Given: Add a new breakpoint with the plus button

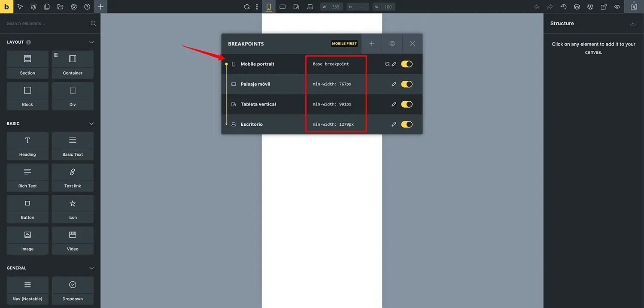Looking at the screenshot, I should click(x=371, y=43).
